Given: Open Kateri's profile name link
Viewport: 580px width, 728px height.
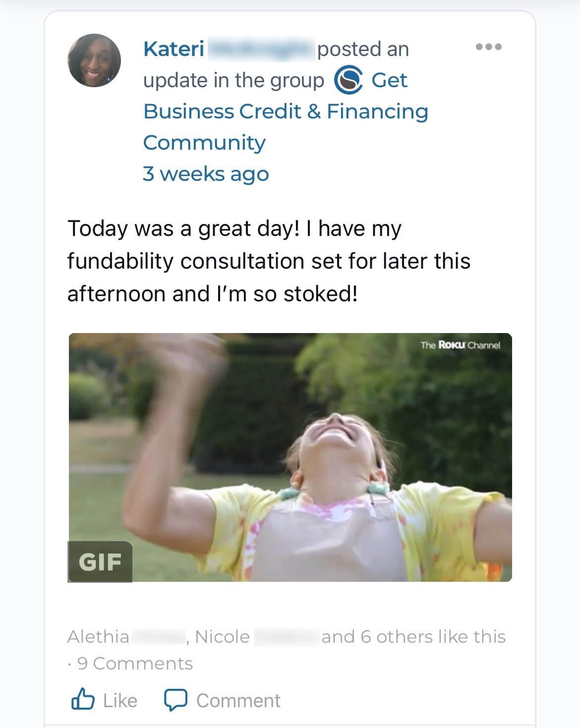Looking at the screenshot, I should click(x=174, y=49).
